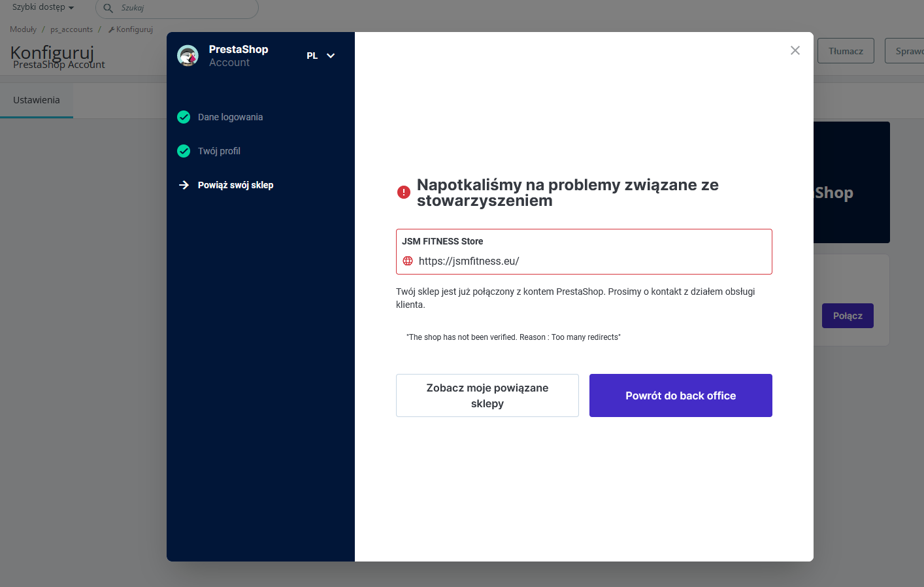Viewport: 924px width, 587px height.
Task: Select the Powiąż swój sklep step
Action: click(x=235, y=185)
